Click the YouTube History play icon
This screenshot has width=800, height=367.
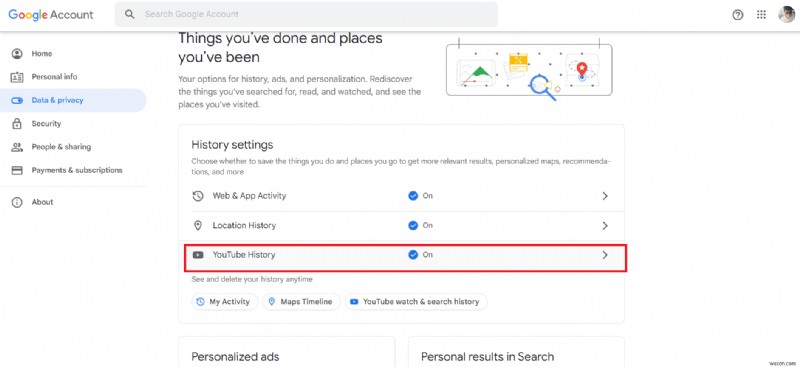(198, 255)
